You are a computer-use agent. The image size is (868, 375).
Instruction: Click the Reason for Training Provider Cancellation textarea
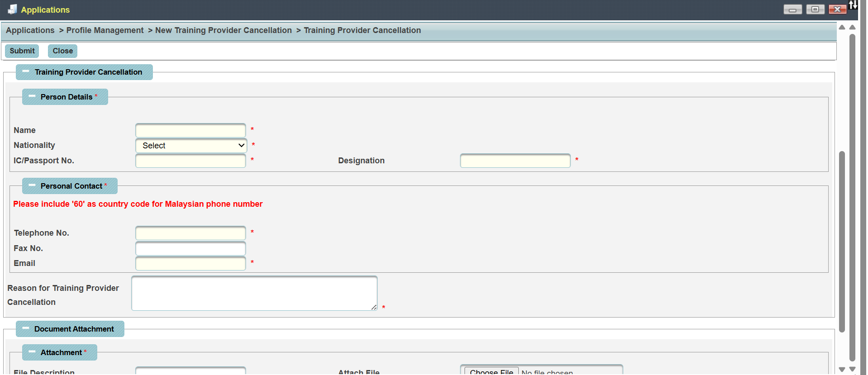(x=254, y=293)
